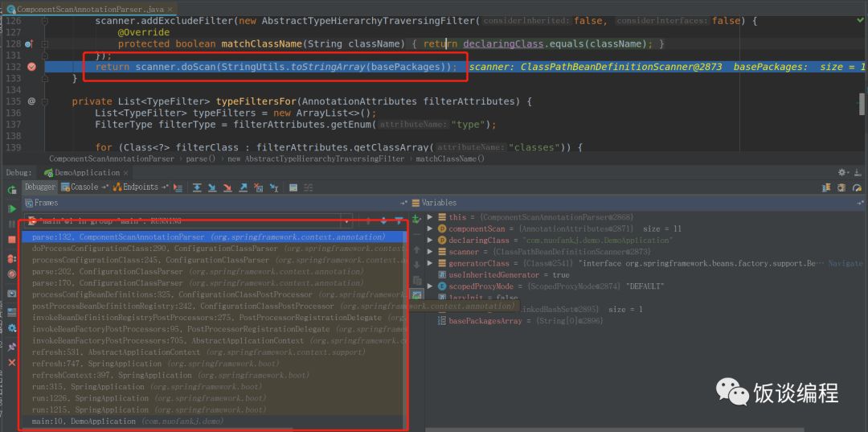Screen dimensions: 868x432
Task: Close the DemoApplication debug tab
Action: [x=125, y=173]
